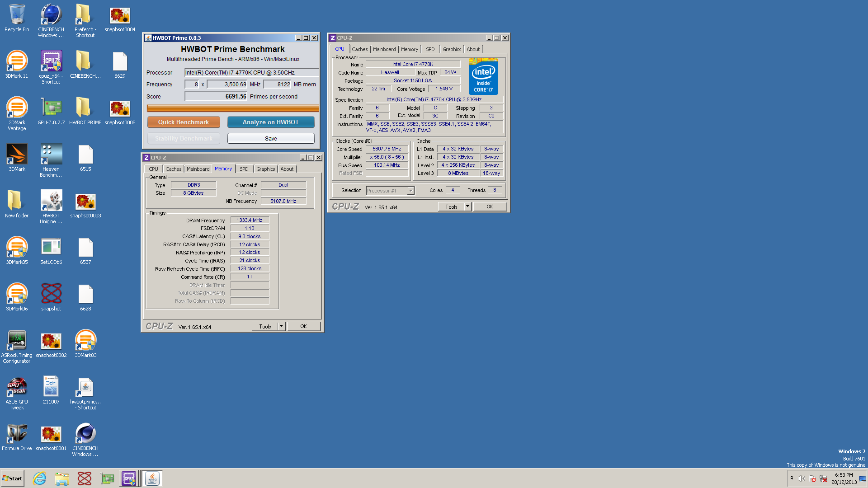868x488 pixels.
Task: Open Graphics tab in right CPU-Z window
Action: coord(452,49)
